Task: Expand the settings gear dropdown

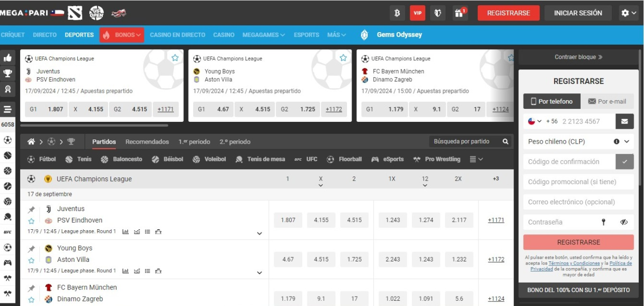Action: 628,13
